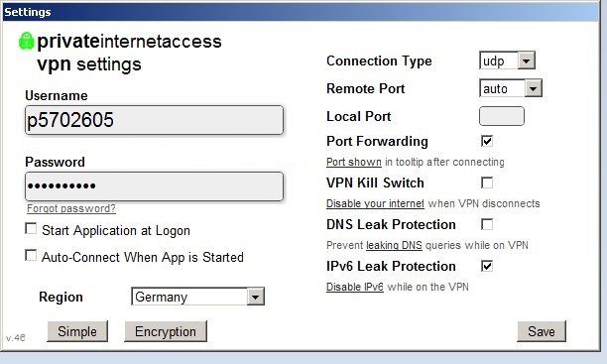
Task: Click the Disable your internet link
Action: (x=375, y=203)
